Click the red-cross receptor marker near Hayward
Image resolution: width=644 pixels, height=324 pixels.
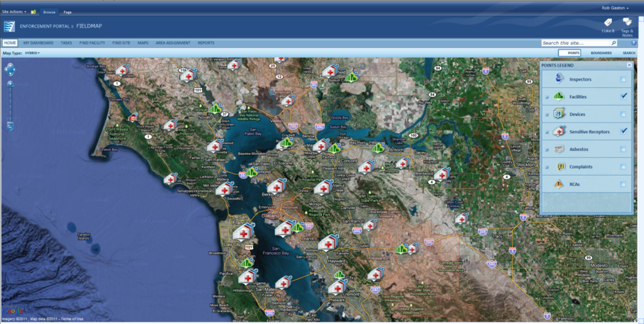pos(328,243)
